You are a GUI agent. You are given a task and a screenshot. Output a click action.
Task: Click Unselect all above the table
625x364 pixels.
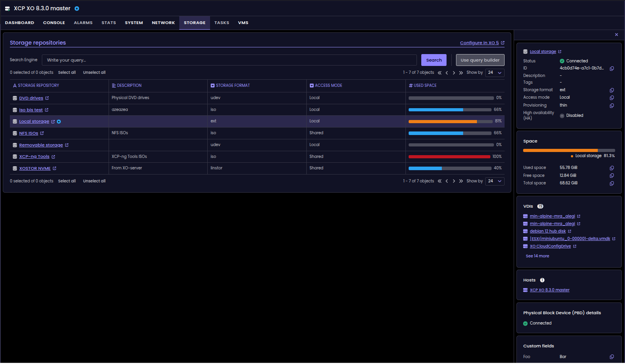click(x=94, y=73)
